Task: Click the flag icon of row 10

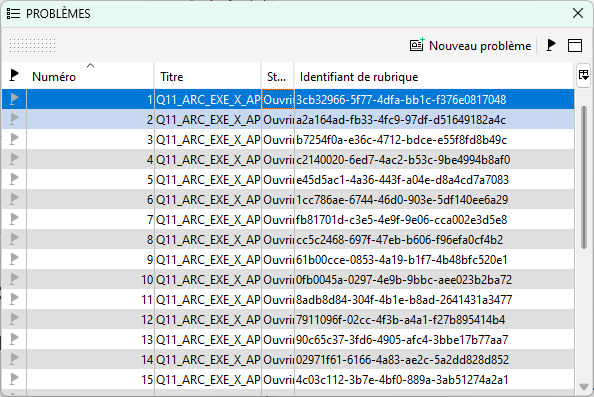Action: [x=14, y=279]
